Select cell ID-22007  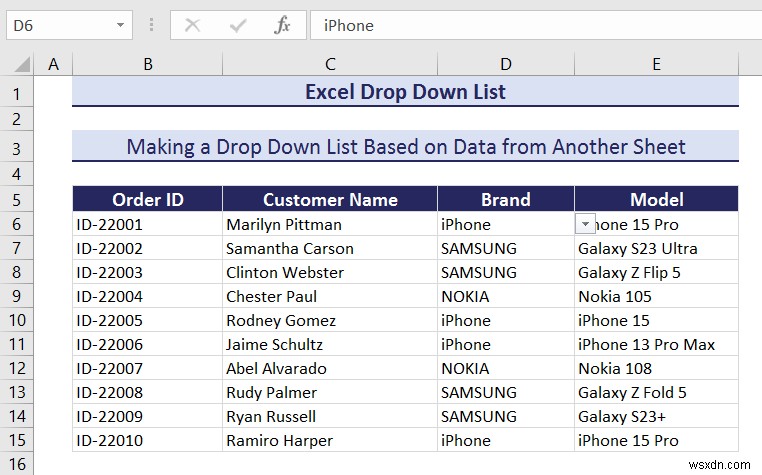pos(148,368)
